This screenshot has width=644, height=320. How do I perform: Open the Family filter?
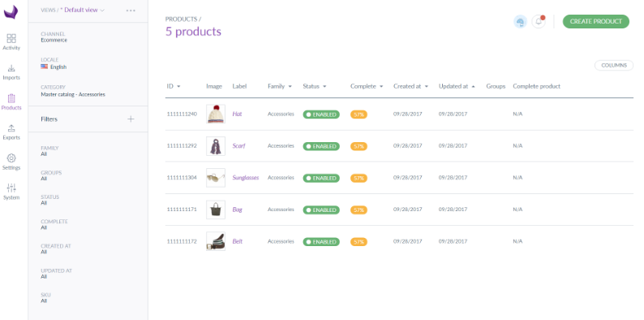coord(49,151)
